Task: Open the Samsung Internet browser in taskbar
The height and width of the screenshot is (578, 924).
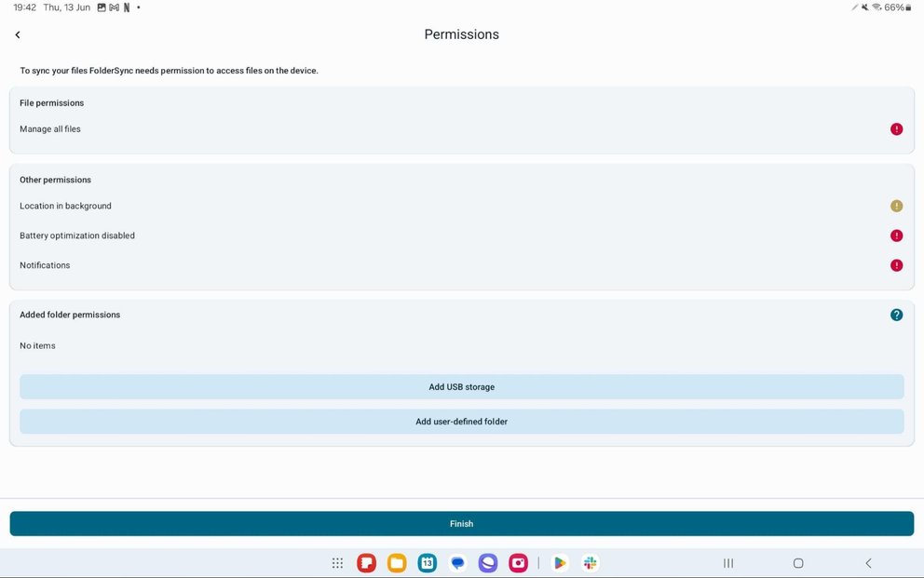Action: [488, 563]
